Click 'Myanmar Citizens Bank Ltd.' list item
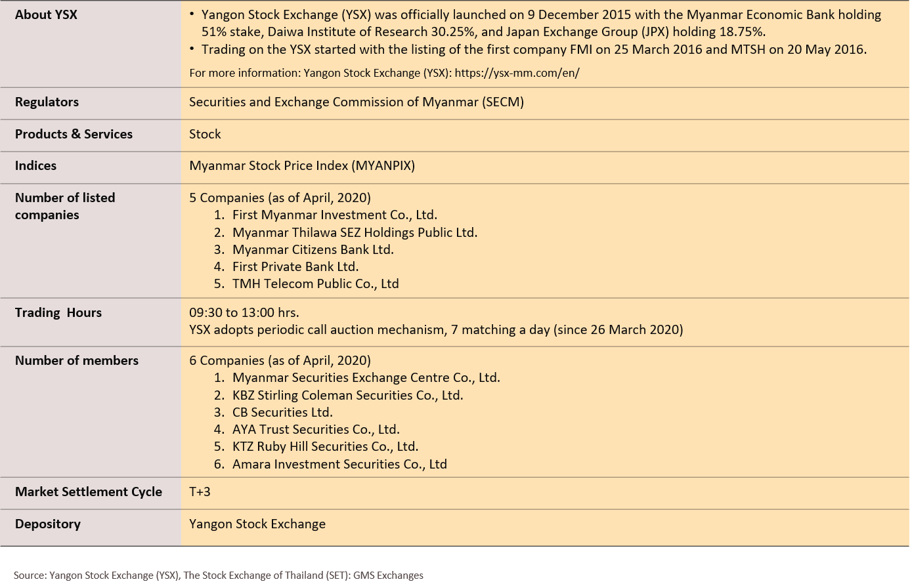Viewport: 910px width, 588px height. pyautogui.click(x=313, y=249)
